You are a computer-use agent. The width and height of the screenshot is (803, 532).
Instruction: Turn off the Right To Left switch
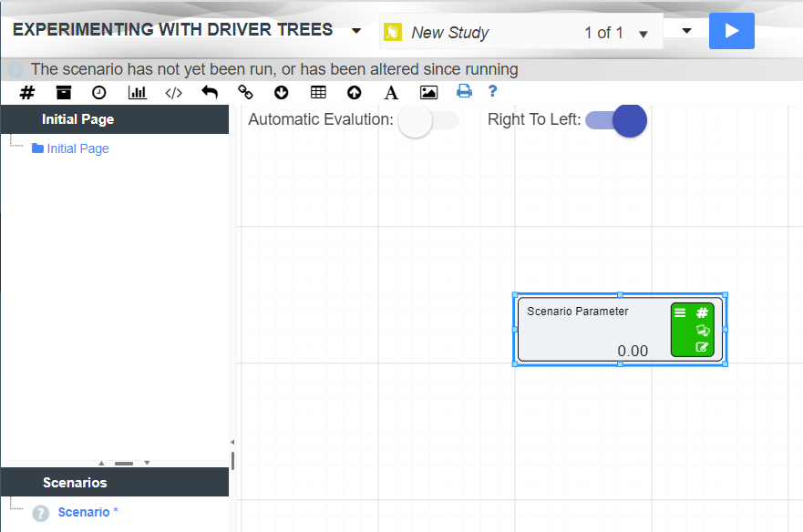(616, 120)
